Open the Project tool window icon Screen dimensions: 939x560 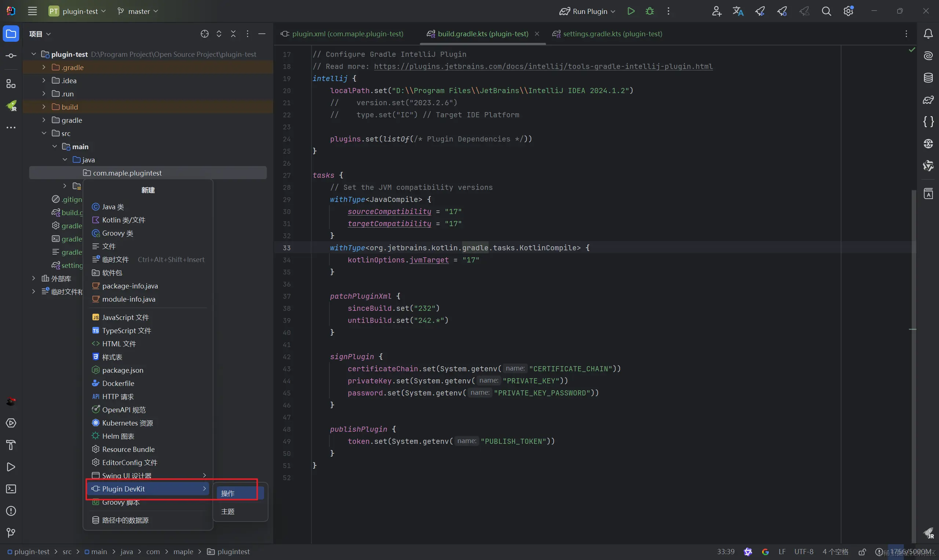tap(11, 34)
